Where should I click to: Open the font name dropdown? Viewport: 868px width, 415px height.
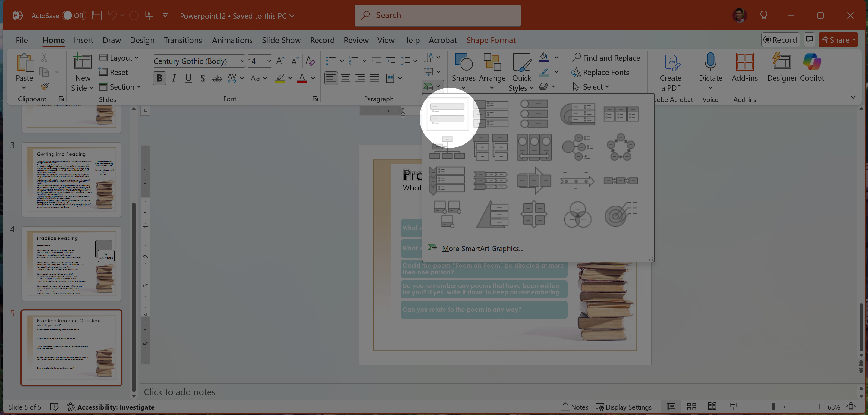click(242, 61)
